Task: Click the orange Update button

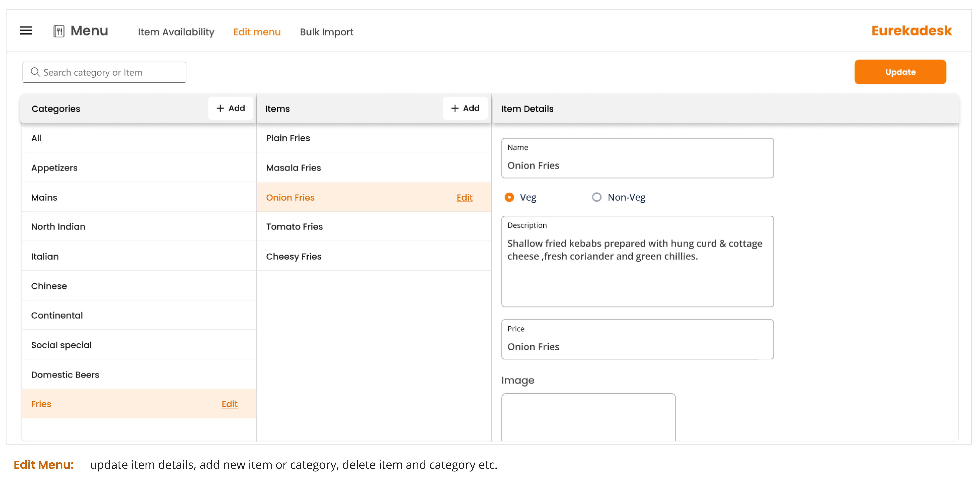Action: click(900, 72)
